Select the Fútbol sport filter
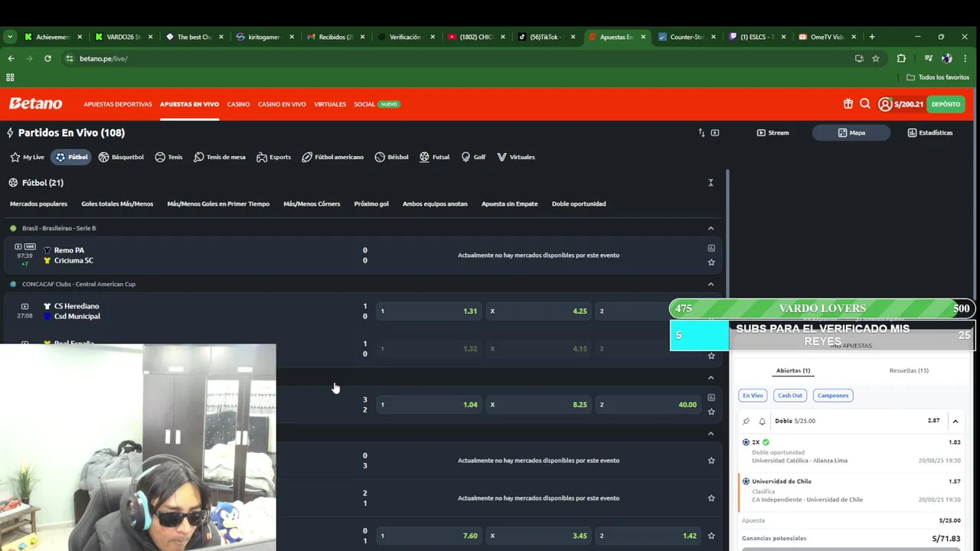Image resolution: width=980 pixels, height=551 pixels. click(70, 157)
